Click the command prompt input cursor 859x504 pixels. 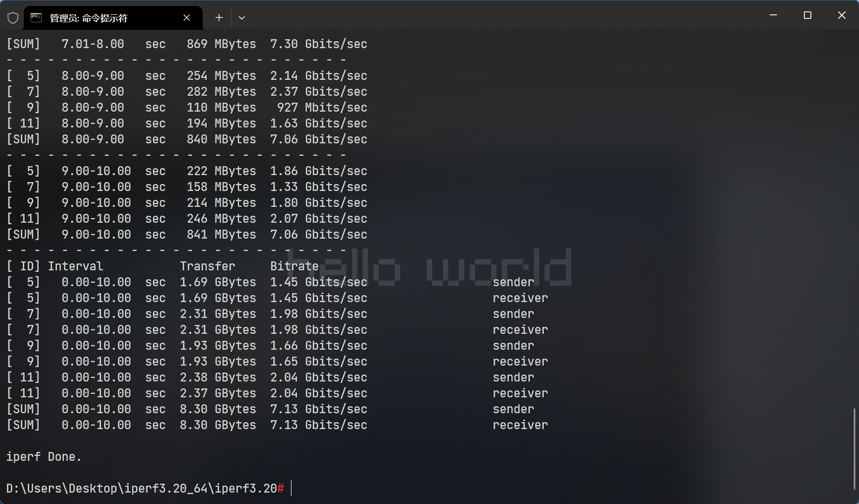(291, 488)
